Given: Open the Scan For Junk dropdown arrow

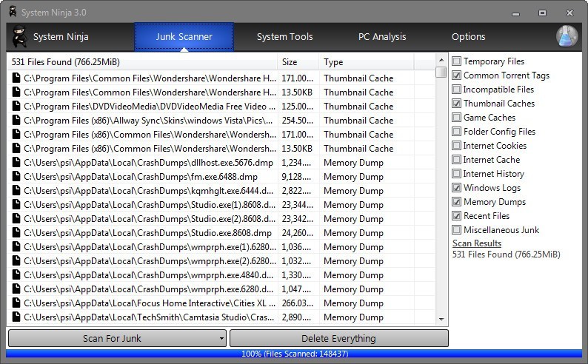Looking at the screenshot, I should tap(221, 339).
